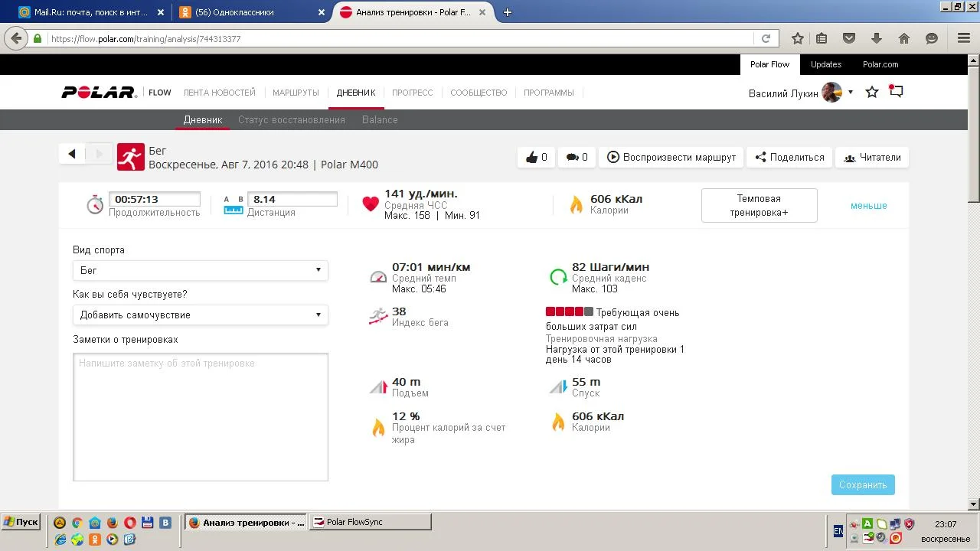This screenshot has width=980, height=551.
Task: Go to Маршруты section
Action: (x=296, y=93)
